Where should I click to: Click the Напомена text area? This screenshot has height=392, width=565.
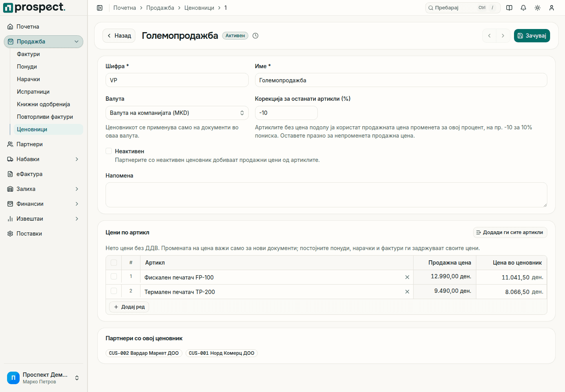[x=326, y=195]
